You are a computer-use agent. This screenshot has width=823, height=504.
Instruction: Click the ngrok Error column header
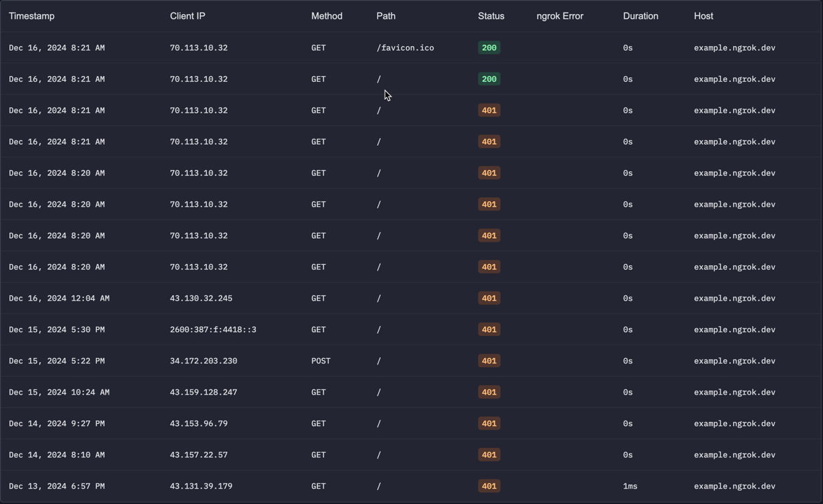tap(560, 16)
